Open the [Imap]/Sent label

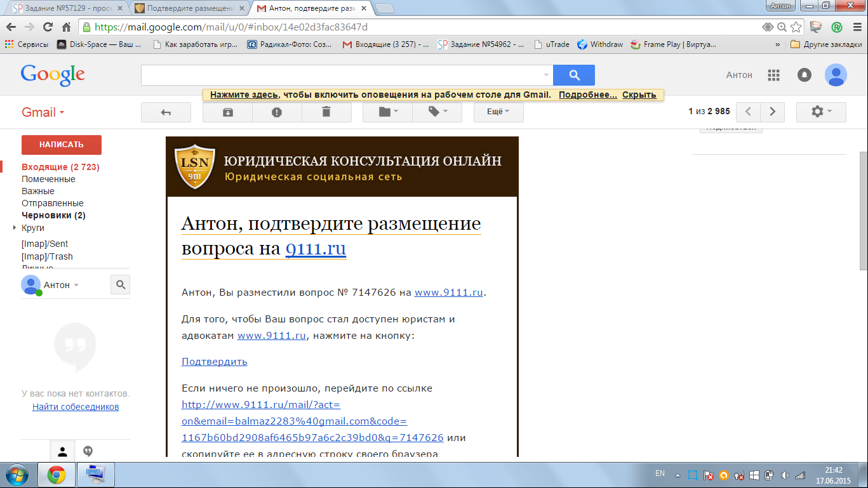pyautogui.click(x=44, y=244)
